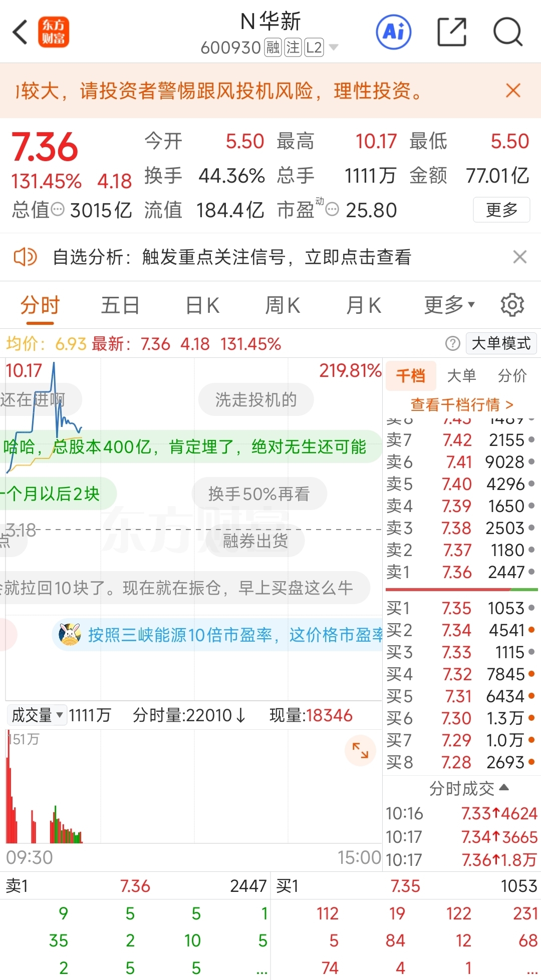Select the 分价 tab
Viewport: 541px width, 980px height.
click(x=512, y=375)
